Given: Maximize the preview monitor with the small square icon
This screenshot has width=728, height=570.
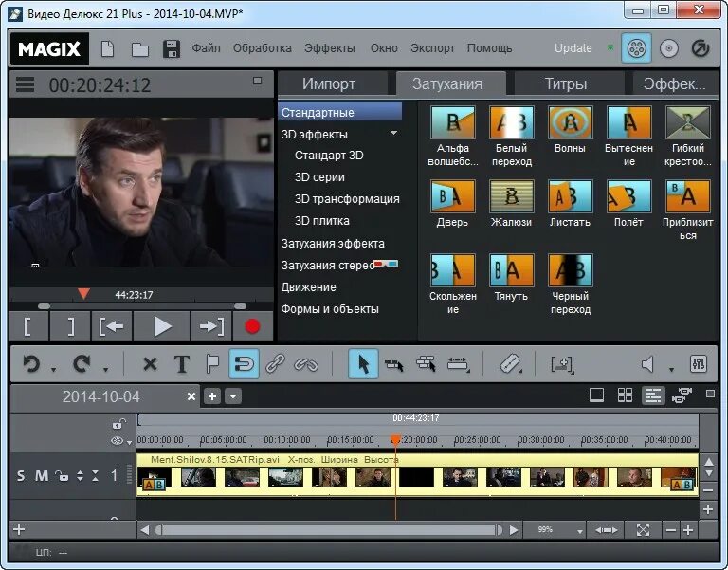Looking at the screenshot, I should [257, 81].
